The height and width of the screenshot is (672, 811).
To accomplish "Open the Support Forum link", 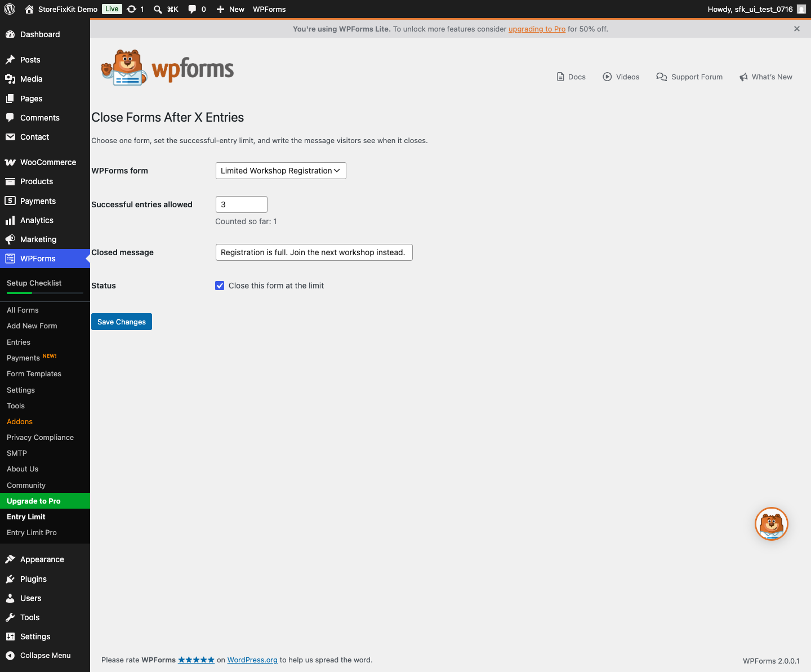I will [x=689, y=77].
